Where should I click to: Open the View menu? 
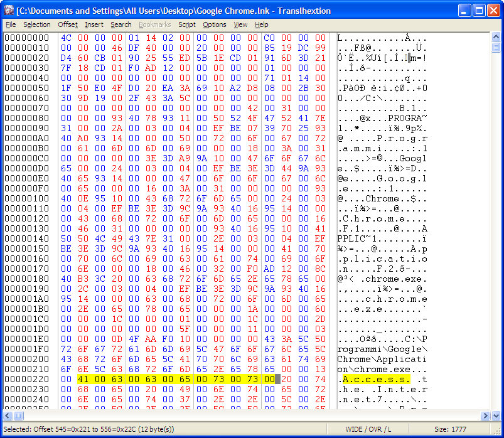240,24
